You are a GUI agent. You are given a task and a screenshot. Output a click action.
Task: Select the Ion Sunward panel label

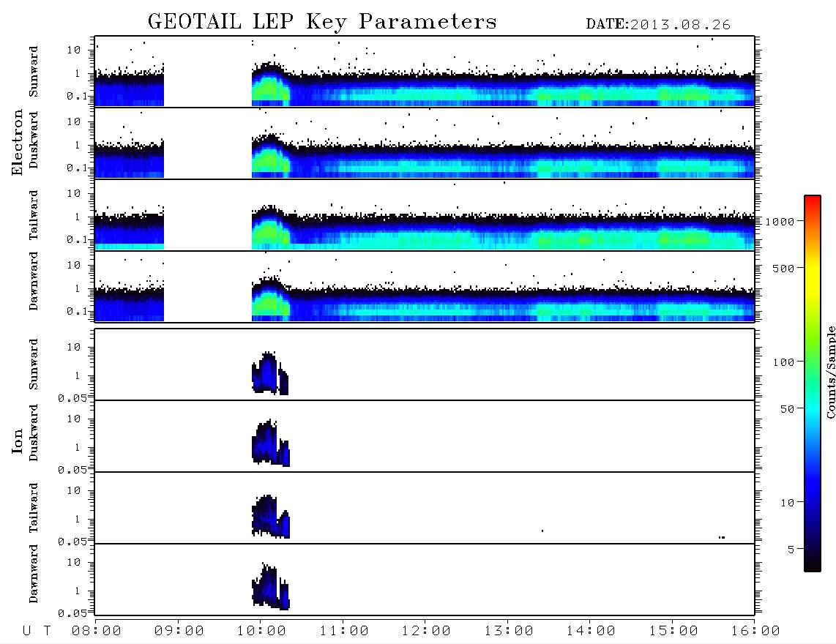34,364
